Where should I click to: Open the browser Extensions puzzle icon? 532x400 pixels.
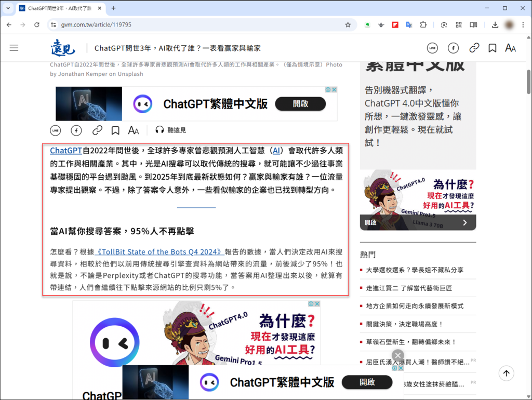423,25
